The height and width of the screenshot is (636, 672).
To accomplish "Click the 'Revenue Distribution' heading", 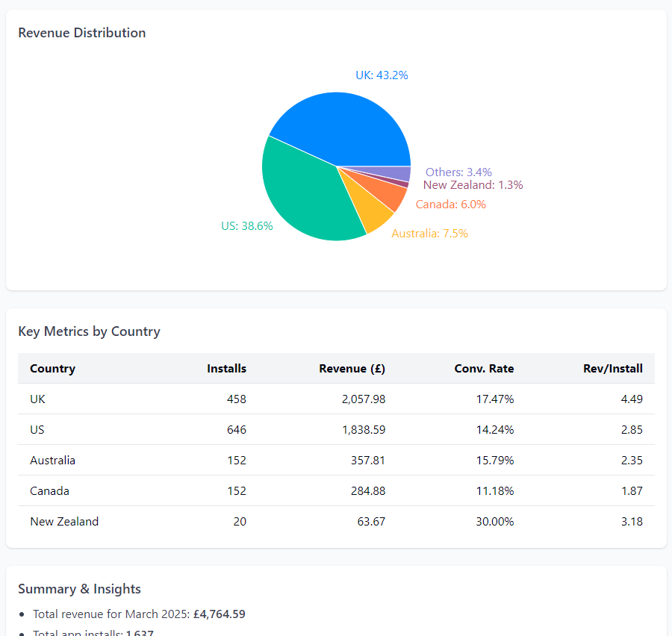I will click(82, 33).
